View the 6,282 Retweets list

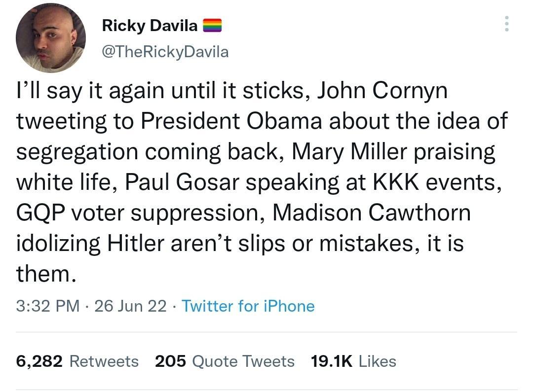pos(77,361)
